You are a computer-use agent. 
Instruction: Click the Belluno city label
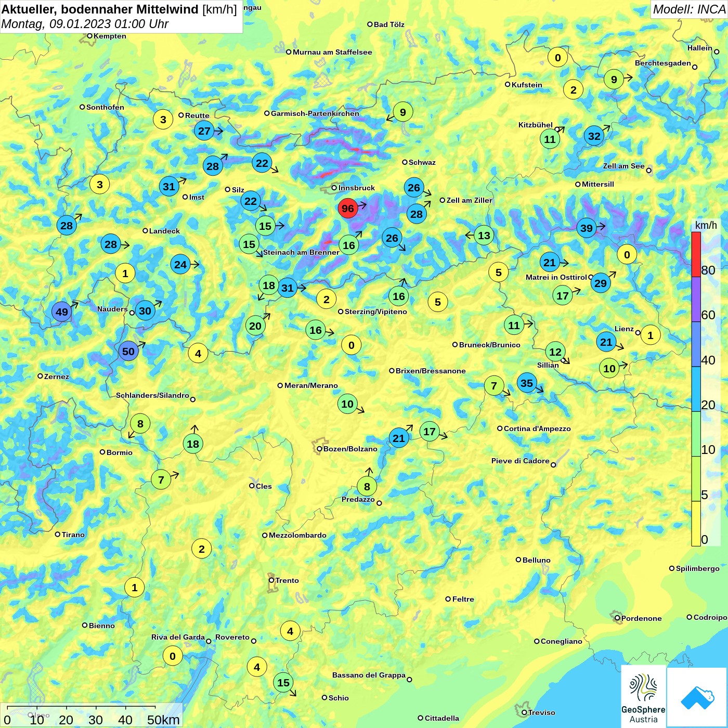tap(537, 560)
